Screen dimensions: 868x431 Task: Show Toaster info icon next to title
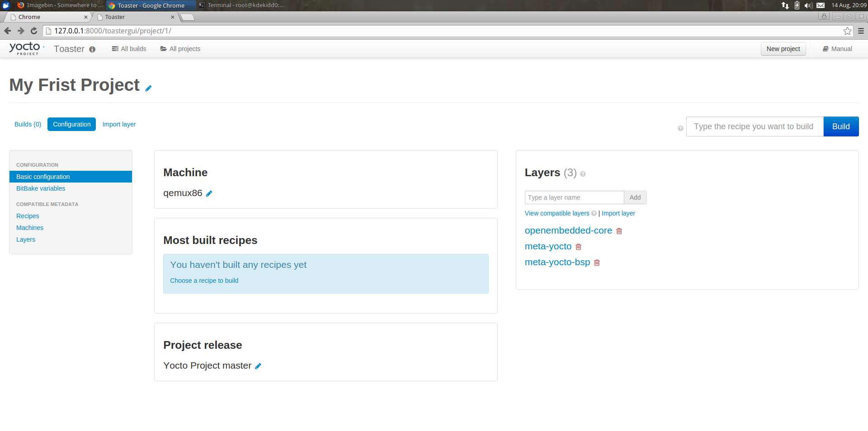click(x=92, y=49)
